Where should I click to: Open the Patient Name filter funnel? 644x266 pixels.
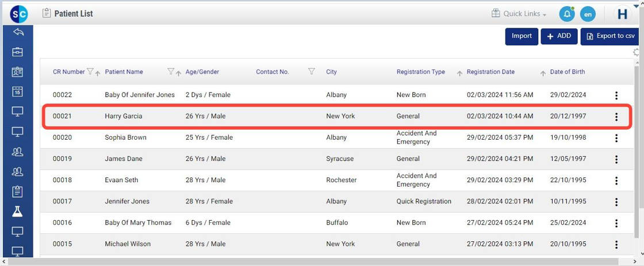tap(170, 72)
